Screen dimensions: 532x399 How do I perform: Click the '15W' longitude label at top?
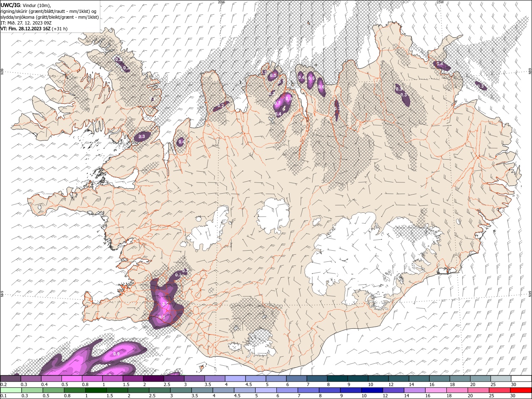coord(440,2)
